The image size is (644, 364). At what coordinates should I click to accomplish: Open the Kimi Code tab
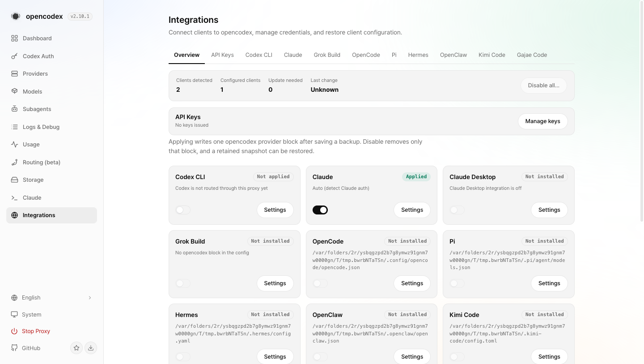pyautogui.click(x=492, y=55)
